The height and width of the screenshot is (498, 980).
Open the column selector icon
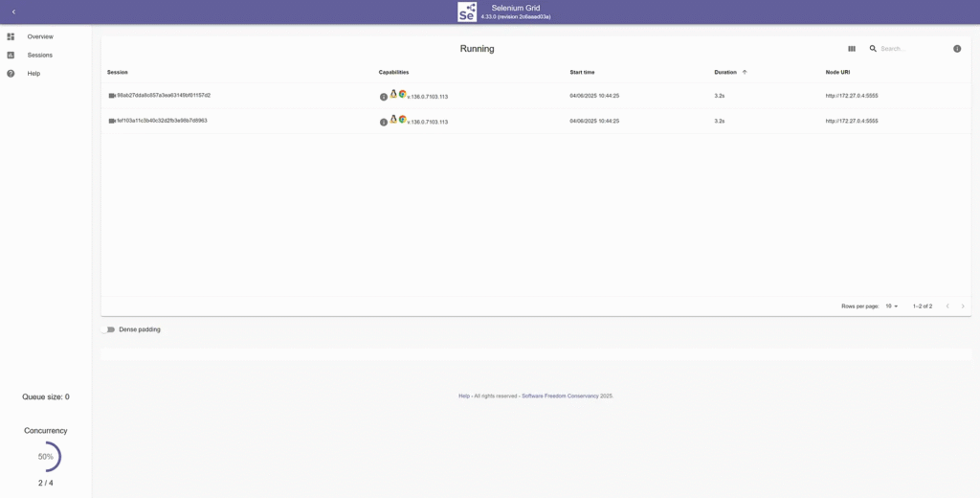(852, 49)
